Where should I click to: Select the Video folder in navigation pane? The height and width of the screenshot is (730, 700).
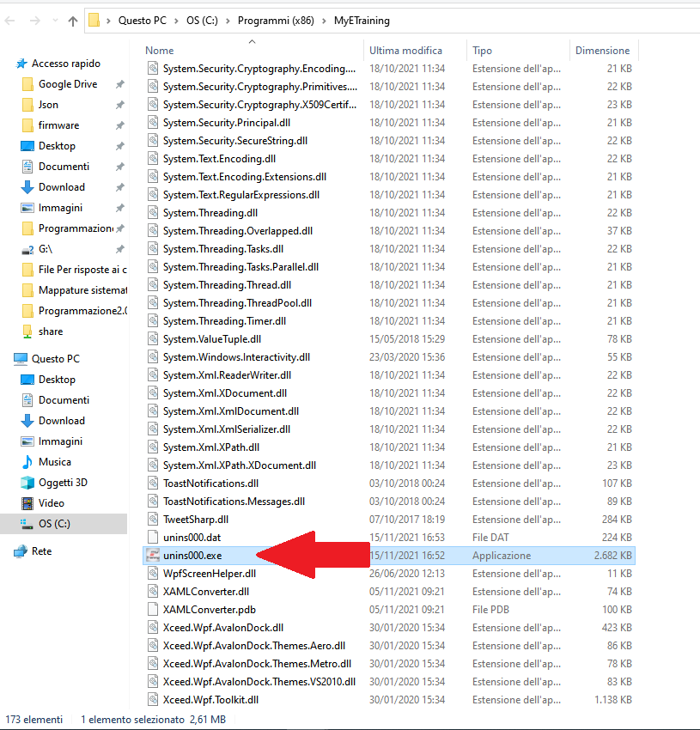click(51, 503)
